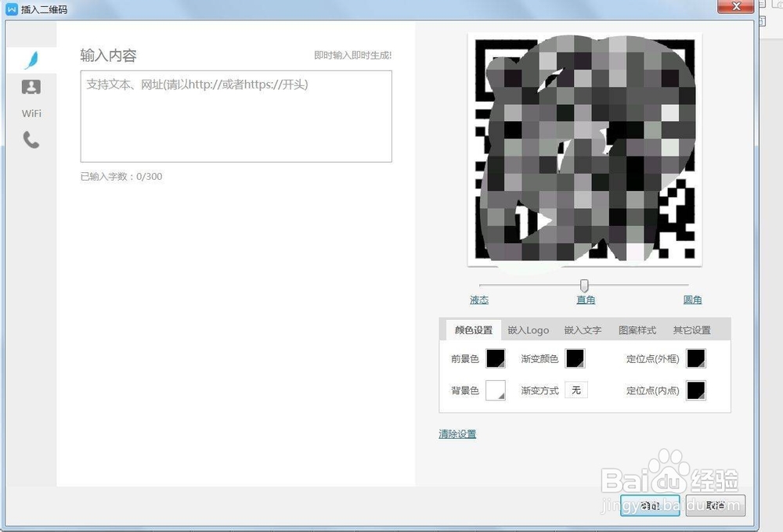This screenshot has width=783, height=532.
Task: Choose the 圆角 rounded corner link
Action: 692,300
